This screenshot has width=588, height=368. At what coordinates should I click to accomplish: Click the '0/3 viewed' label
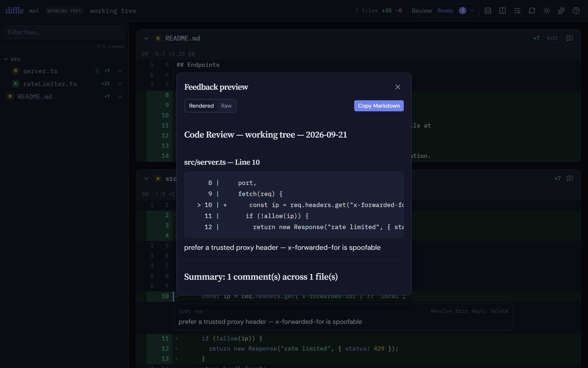coord(110,46)
